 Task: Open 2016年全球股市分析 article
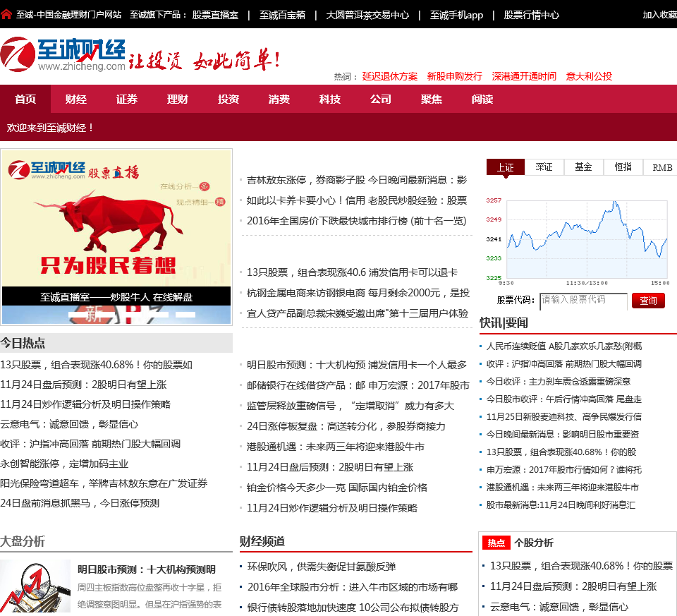coord(353,587)
